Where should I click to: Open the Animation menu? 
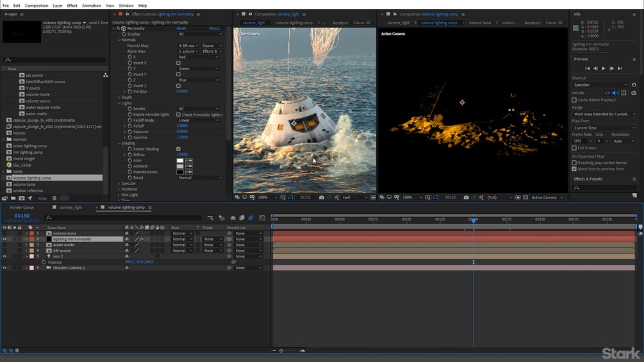point(91,5)
